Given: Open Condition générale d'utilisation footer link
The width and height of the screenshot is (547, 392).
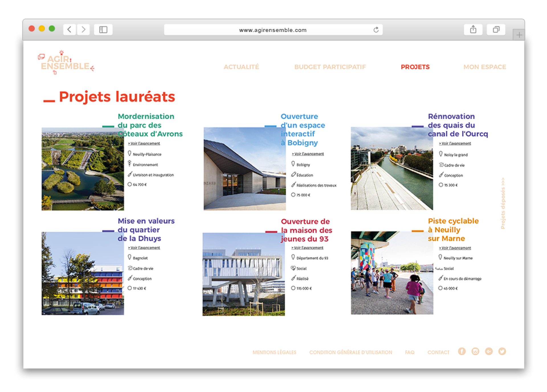Looking at the screenshot, I should pos(351,352).
